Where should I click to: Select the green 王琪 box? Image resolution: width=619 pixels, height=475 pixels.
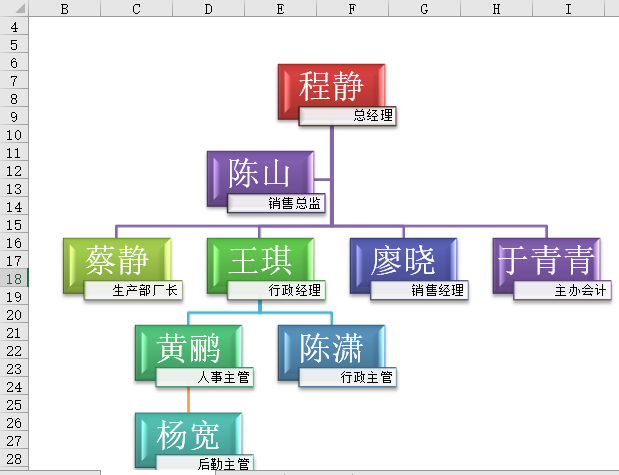coord(260,260)
